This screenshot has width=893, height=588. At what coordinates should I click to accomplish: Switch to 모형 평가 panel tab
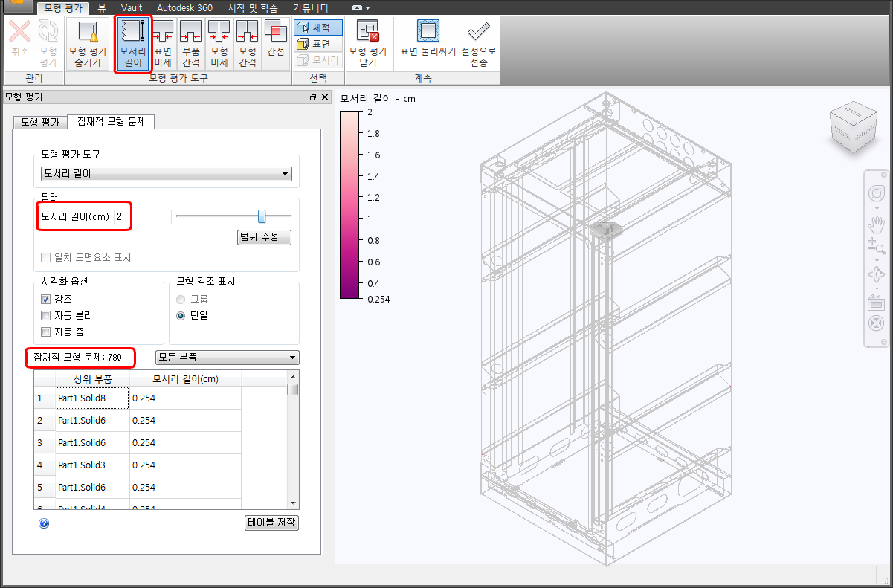39,122
